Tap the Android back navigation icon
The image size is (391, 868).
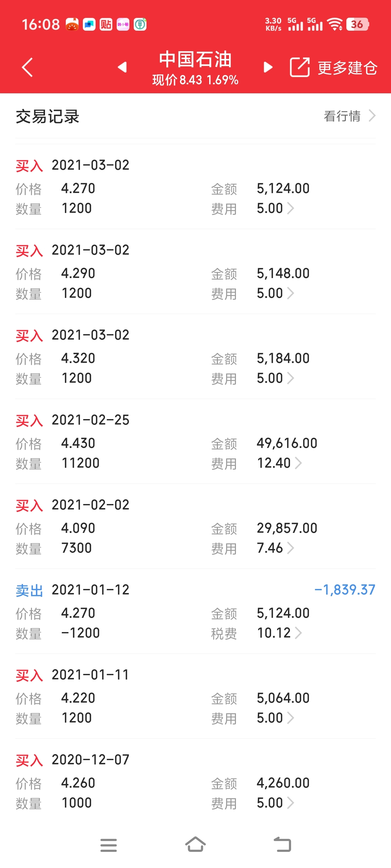click(x=282, y=844)
